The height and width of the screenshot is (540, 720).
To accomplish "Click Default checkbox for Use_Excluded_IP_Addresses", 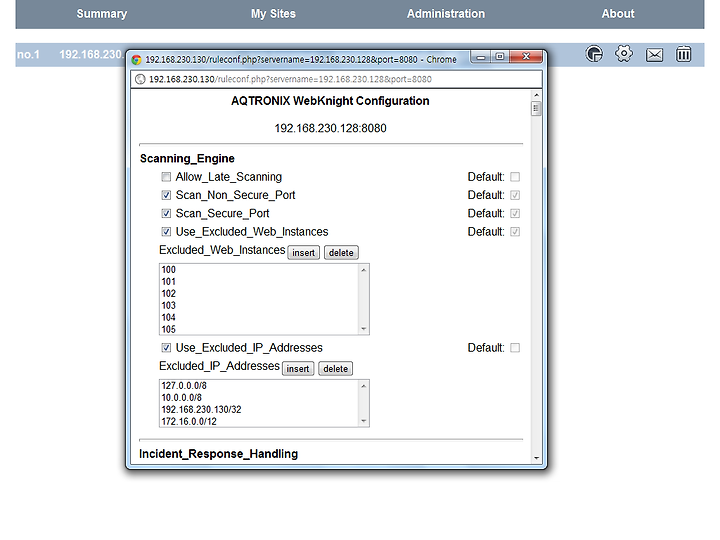I will [x=515, y=348].
